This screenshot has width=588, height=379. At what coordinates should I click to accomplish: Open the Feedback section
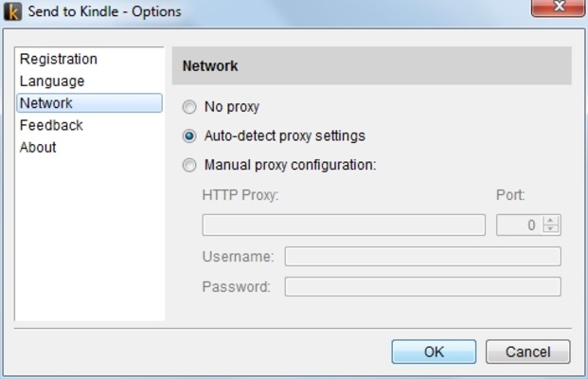tap(51, 125)
